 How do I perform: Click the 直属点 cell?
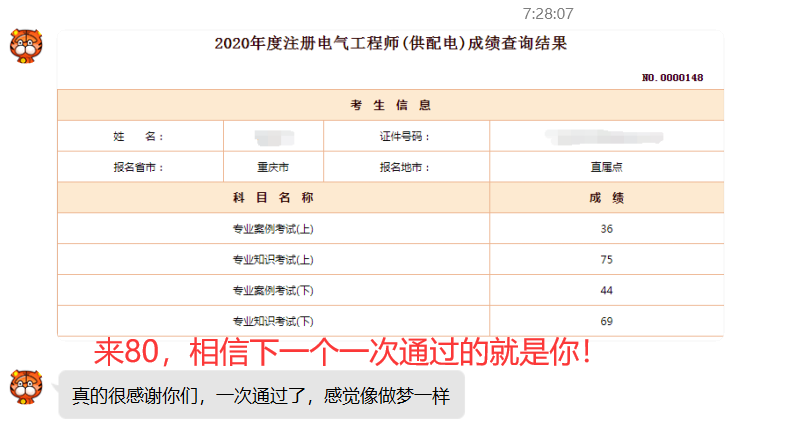coord(606,167)
